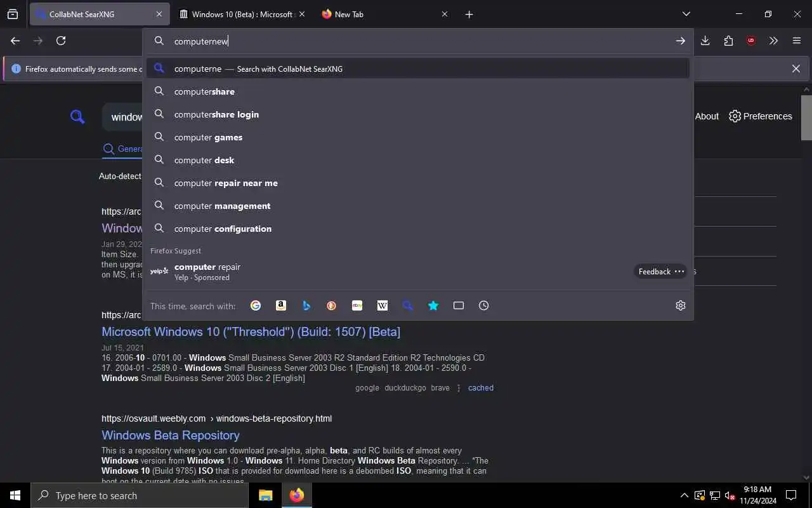Open the Downloads panel
Screen dimensions: 812x508
point(705,41)
